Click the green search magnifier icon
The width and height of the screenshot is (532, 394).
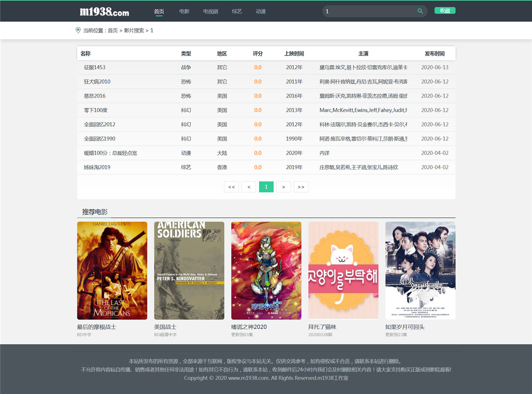420,12
